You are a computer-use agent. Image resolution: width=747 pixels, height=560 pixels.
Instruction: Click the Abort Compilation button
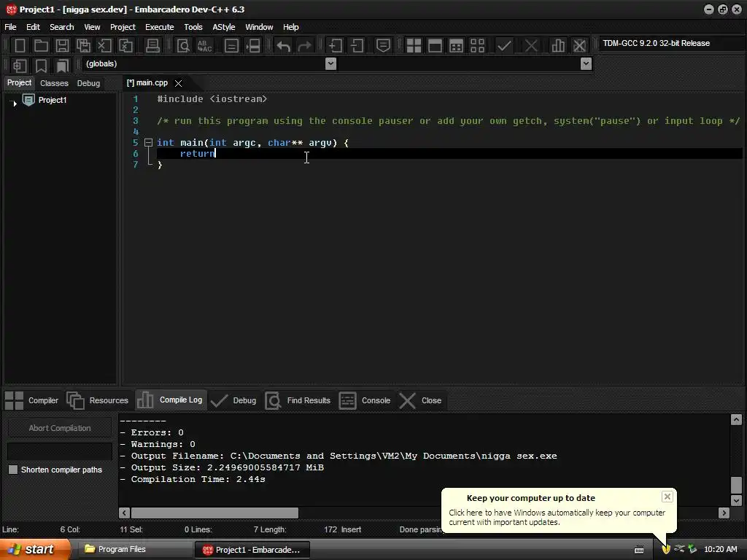[x=60, y=428]
